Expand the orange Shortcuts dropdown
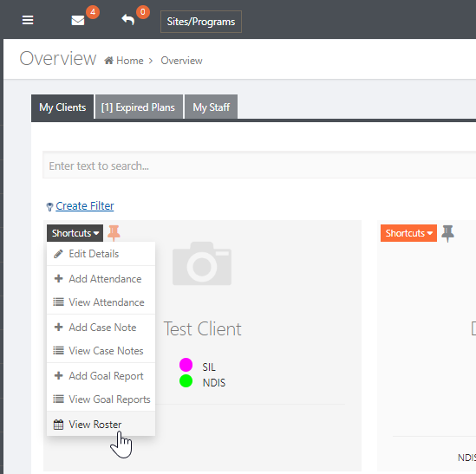The height and width of the screenshot is (474, 476). [408, 233]
